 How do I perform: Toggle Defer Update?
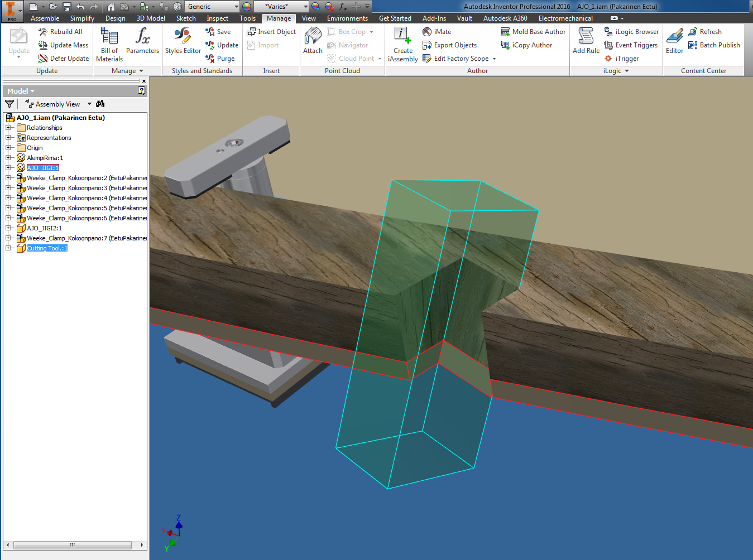(64, 59)
